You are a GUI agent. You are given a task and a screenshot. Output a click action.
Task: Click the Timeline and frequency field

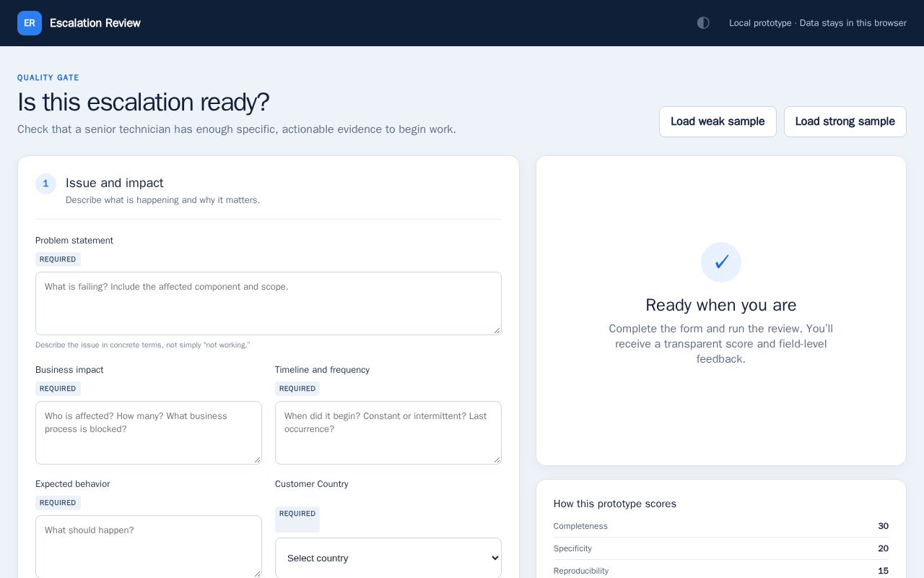388,433
